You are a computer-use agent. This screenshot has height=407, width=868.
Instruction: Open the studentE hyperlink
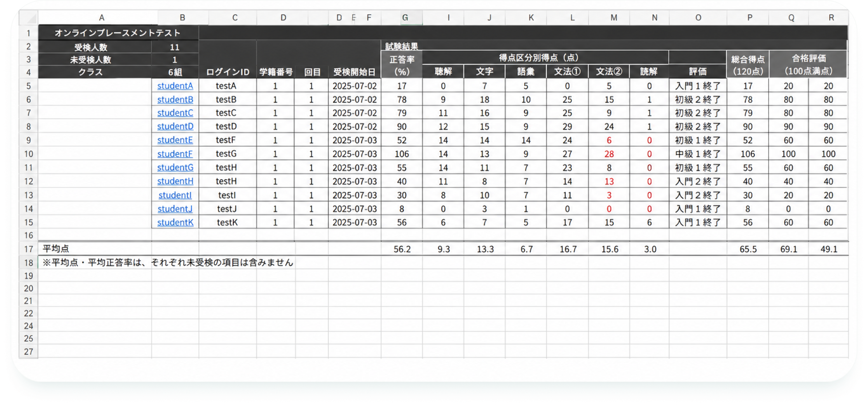pyautogui.click(x=175, y=140)
